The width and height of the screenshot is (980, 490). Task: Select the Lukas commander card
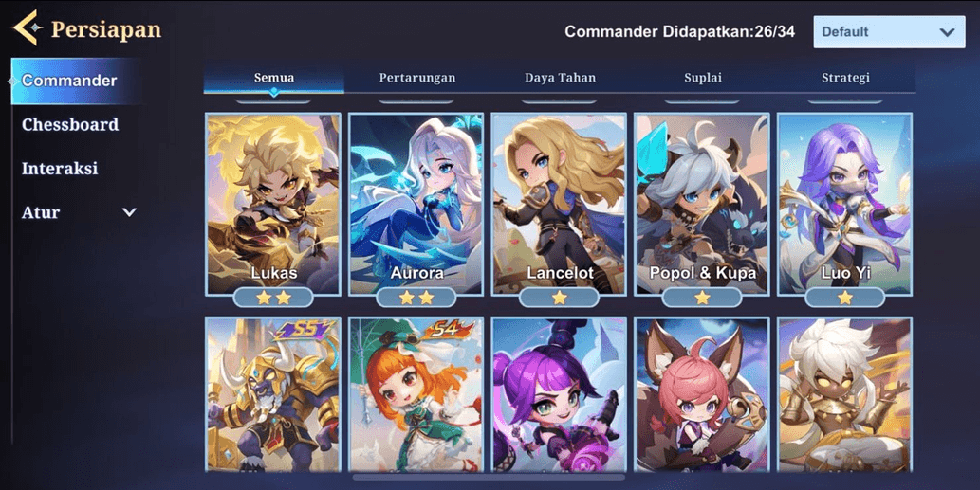pyautogui.click(x=273, y=204)
